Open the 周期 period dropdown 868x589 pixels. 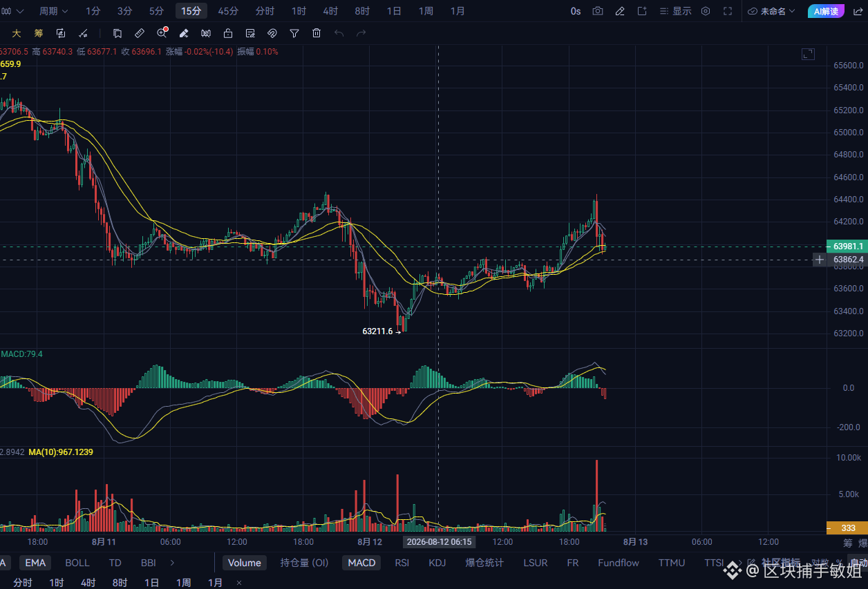[53, 11]
